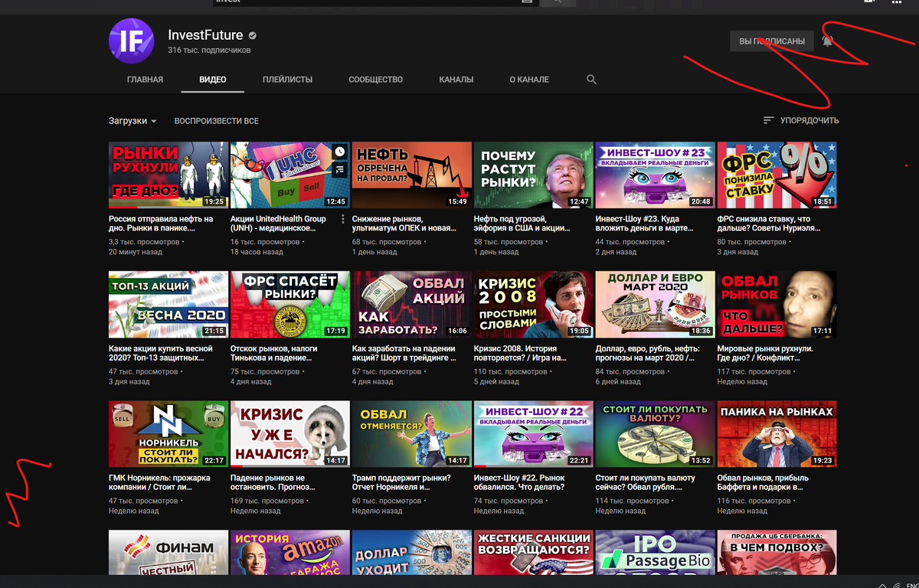
Task: Play the 'Почему растут рынки?' Trump thumbnail
Action: click(534, 175)
